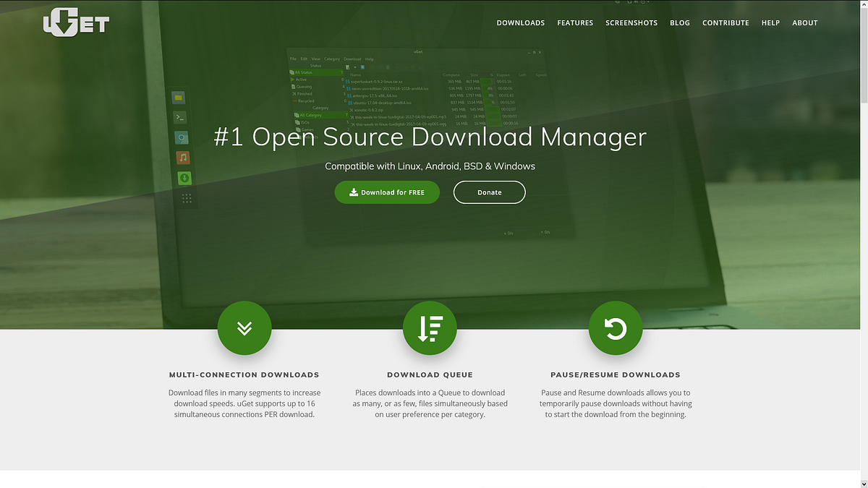Open the FEATURES menu item
Viewport: 868px width, 488px height.
coord(575,22)
